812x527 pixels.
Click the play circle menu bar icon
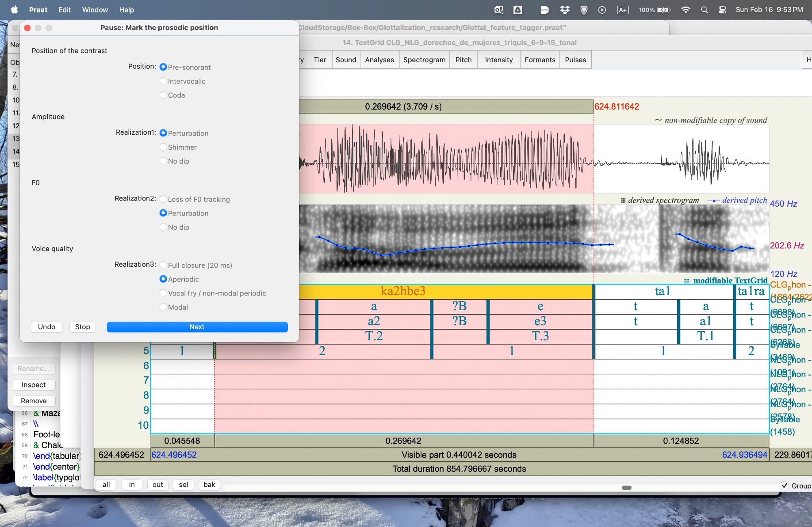click(602, 10)
